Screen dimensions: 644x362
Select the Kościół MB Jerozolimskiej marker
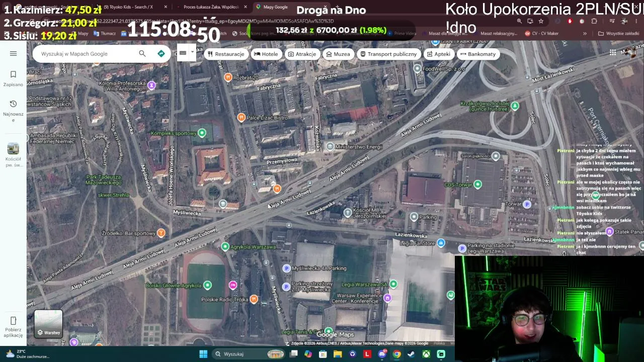coord(348,213)
